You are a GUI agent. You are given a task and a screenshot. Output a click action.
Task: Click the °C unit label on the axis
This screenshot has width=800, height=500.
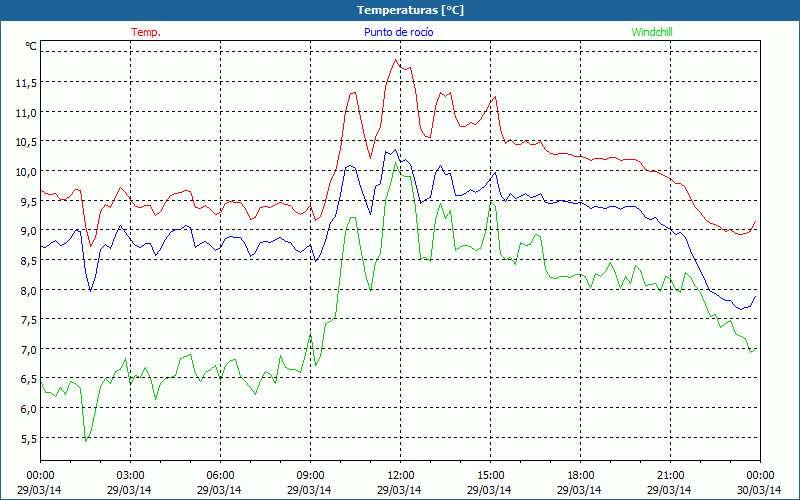tap(31, 46)
